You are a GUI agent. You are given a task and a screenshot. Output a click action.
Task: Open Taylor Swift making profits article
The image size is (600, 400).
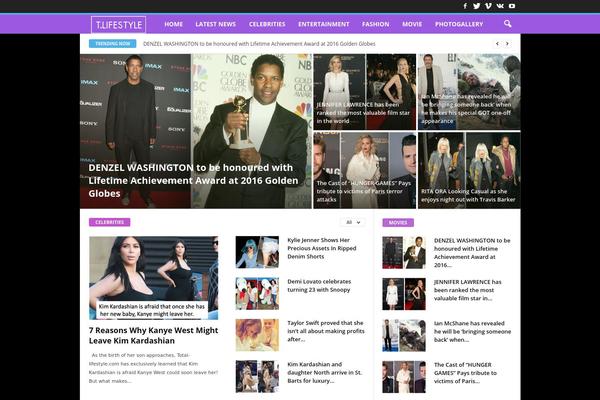[x=326, y=331]
